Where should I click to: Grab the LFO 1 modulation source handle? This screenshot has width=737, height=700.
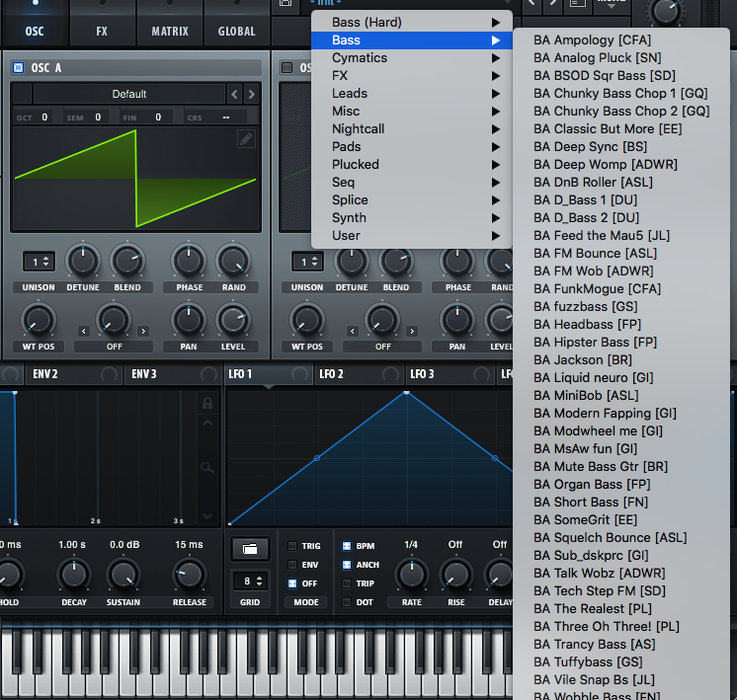299,374
